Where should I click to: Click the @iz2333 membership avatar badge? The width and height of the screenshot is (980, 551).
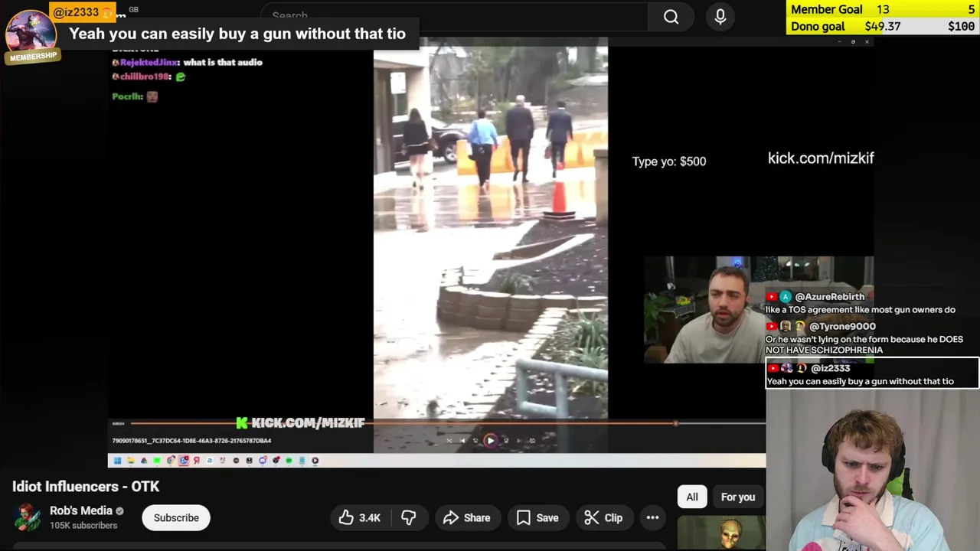click(x=32, y=36)
